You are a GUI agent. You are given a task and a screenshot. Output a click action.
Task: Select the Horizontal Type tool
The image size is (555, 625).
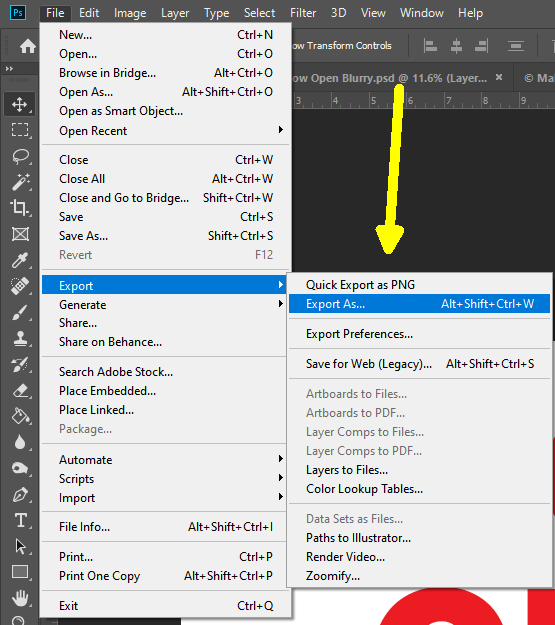20,521
